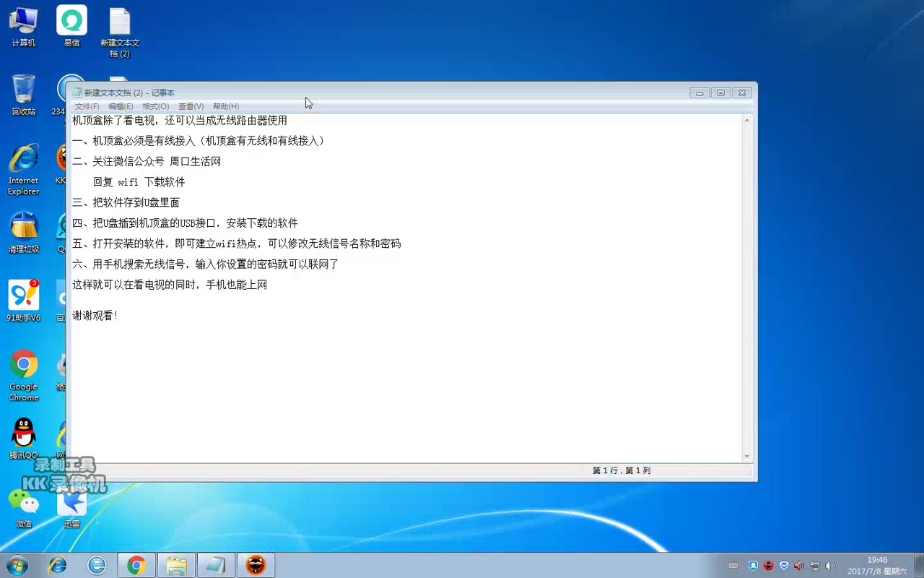
Task: Open the 编辑(E) menu in Notepad
Action: tap(121, 106)
